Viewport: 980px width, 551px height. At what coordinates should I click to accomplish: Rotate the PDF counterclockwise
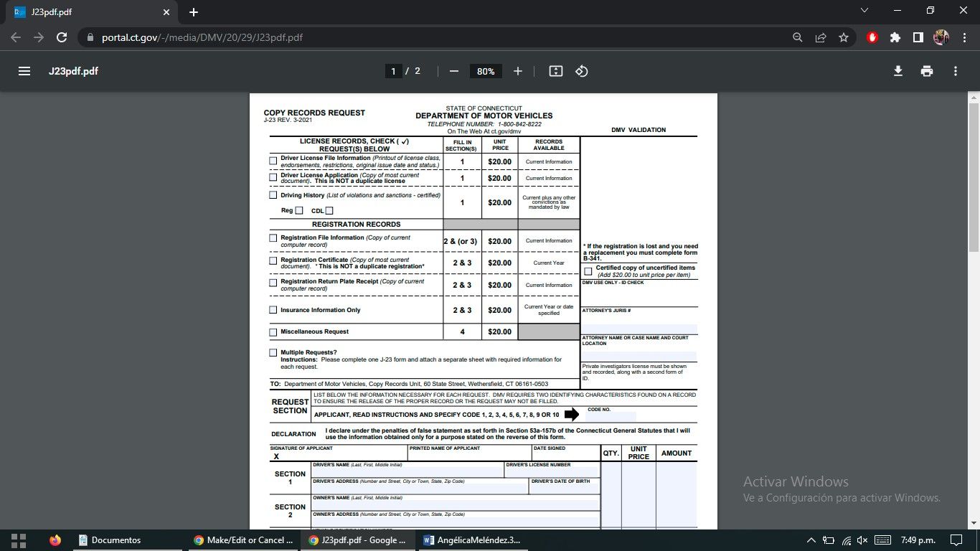click(x=581, y=71)
